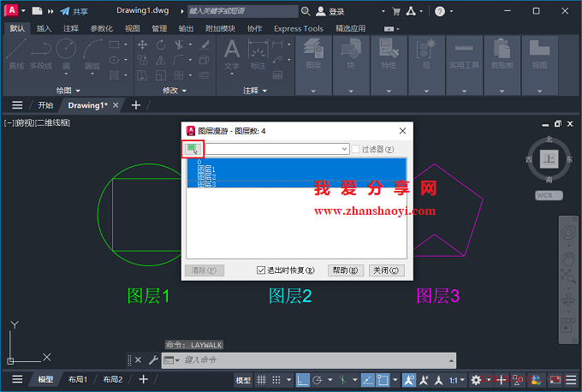Open the View panel icon
582x392 pixels.
click(539, 54)
